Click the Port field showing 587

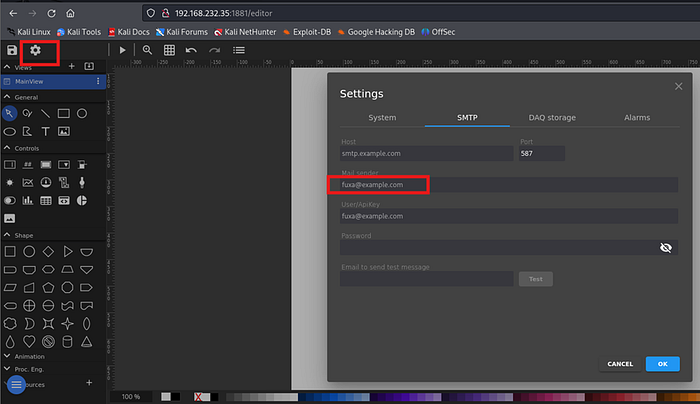click(x=542, y=153)
